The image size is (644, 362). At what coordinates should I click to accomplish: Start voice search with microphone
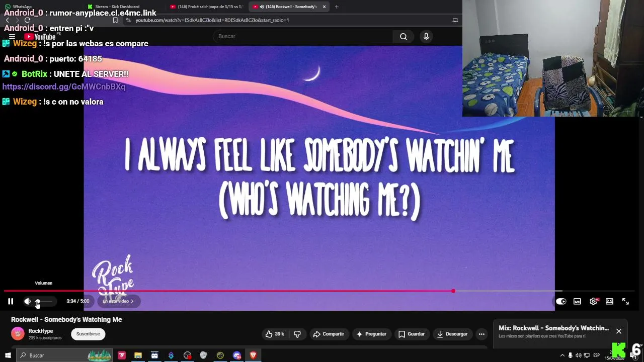click(426, 36)
